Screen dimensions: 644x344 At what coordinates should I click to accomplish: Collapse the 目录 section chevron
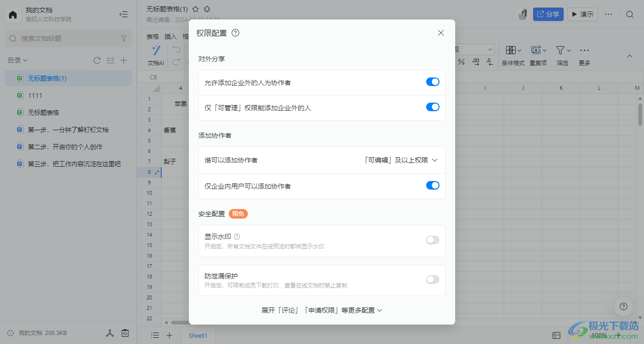25,60
